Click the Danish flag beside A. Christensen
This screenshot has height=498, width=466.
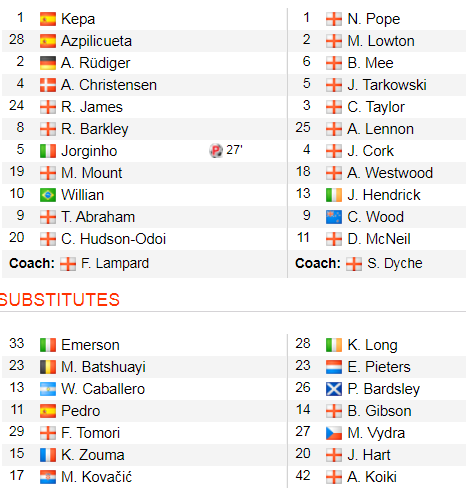[x=48, y=85]
